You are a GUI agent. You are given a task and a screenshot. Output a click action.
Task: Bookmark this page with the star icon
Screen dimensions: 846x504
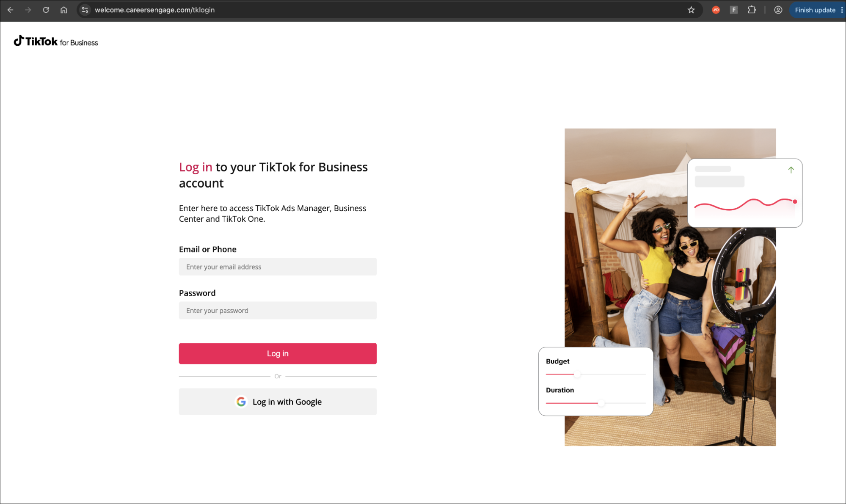coord(692,10)
